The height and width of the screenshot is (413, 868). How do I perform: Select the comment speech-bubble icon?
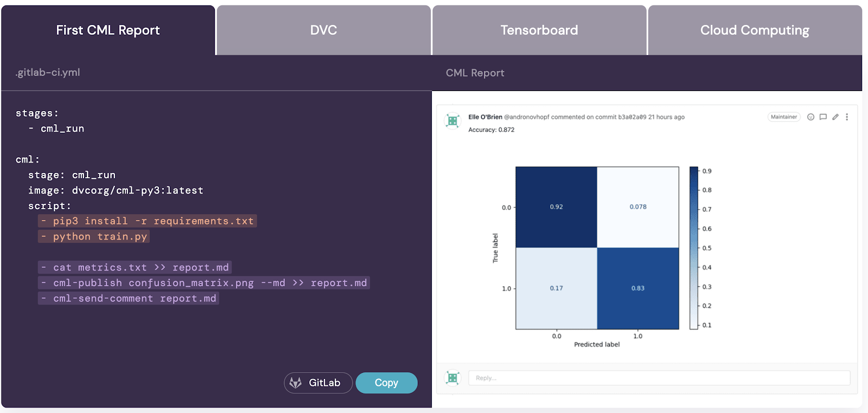tap(823, 117)
